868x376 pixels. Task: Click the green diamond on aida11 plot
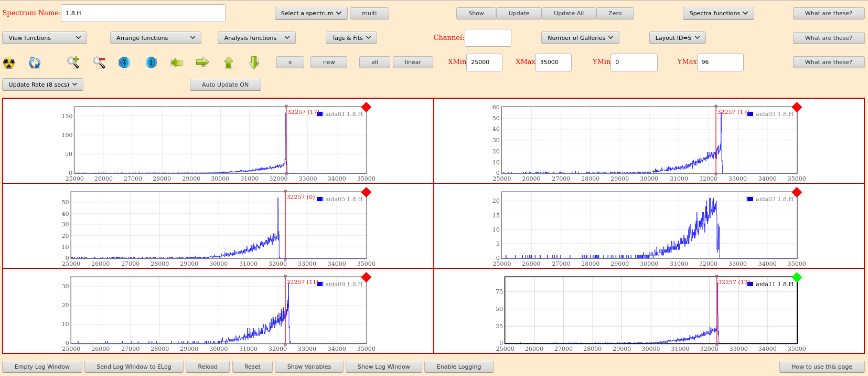[x=797, y=277]
